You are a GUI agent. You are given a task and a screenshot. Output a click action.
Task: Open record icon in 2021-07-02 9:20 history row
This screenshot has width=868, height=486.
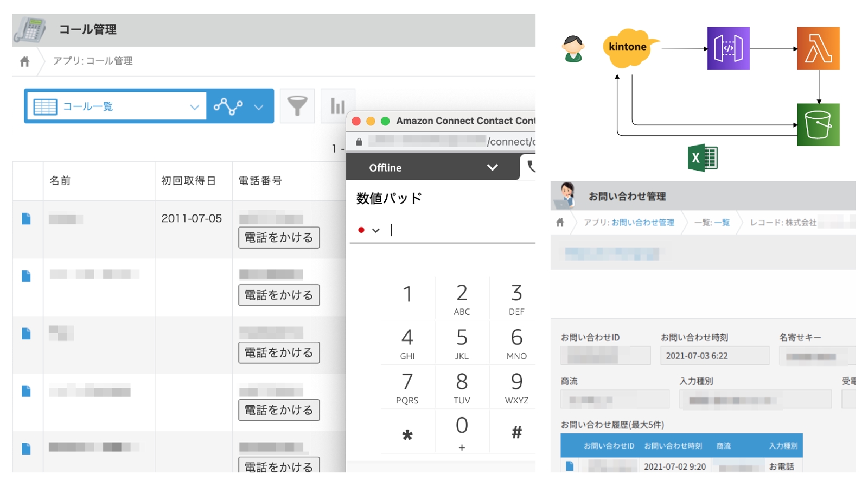[x=570, y=466]
